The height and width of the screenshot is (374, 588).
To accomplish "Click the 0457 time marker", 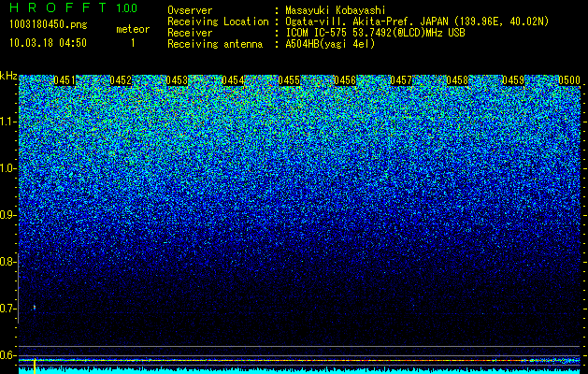I will (401, 80).
